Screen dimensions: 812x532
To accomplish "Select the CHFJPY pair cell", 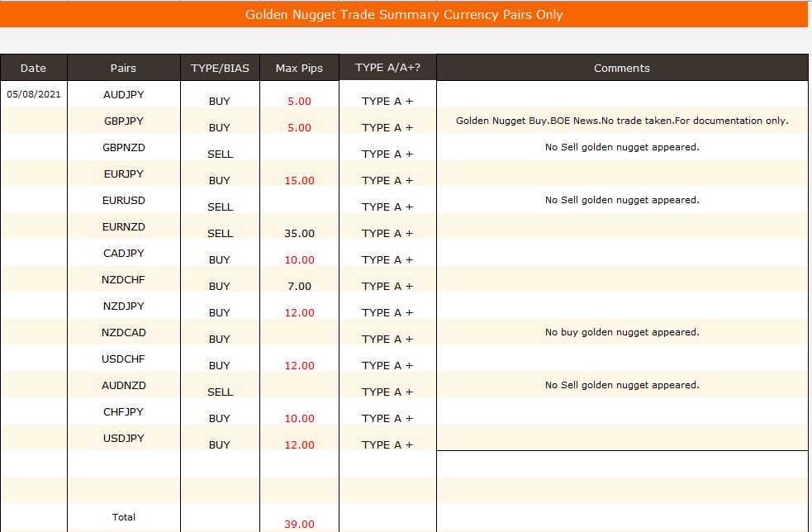I will pos(124,412).
